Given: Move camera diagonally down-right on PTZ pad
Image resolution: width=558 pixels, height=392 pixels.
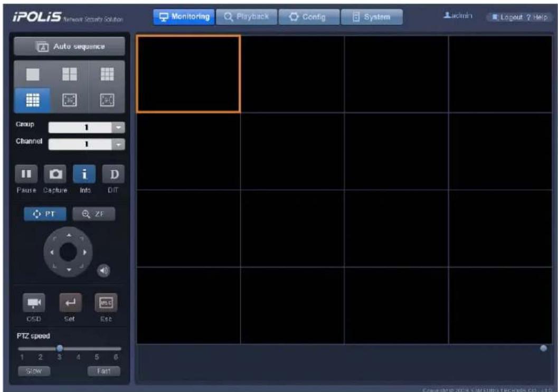Looking at the screenshot, I should pyautogui.click(x=82, y=266).
